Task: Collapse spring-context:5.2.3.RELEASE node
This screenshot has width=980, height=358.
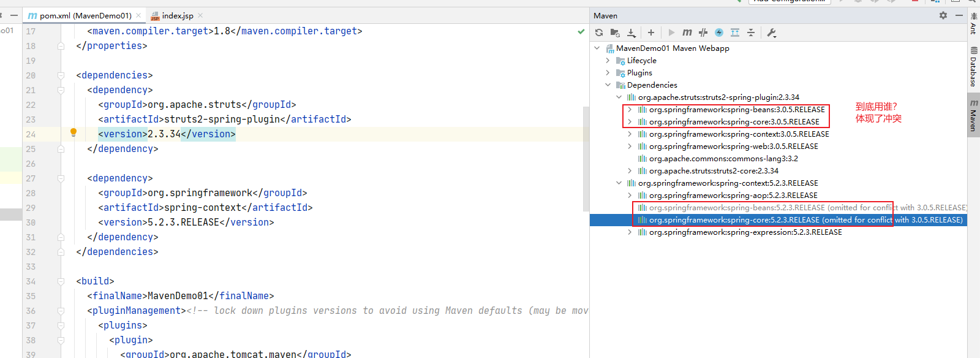Action: [619, 183]
